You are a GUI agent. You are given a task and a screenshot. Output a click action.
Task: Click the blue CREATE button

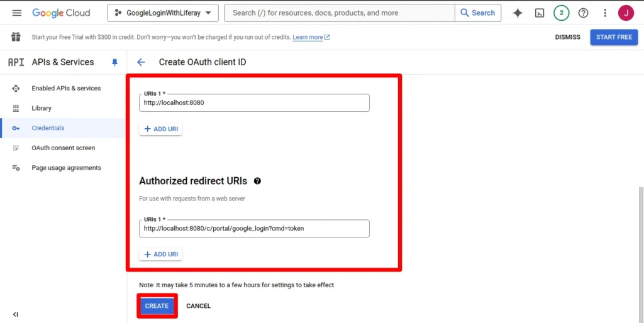pos(157,306)
